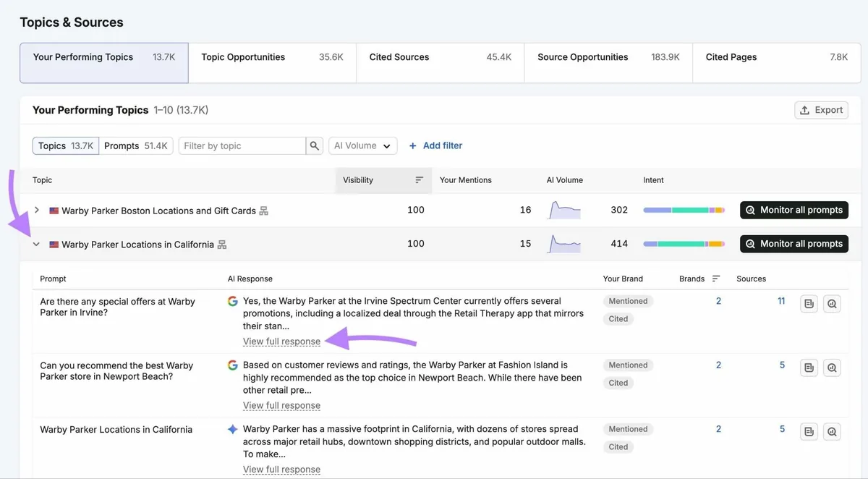Monitor all prompts for Boston Locations topic
The width and height of the screenshot is (868, 479).
794,210
